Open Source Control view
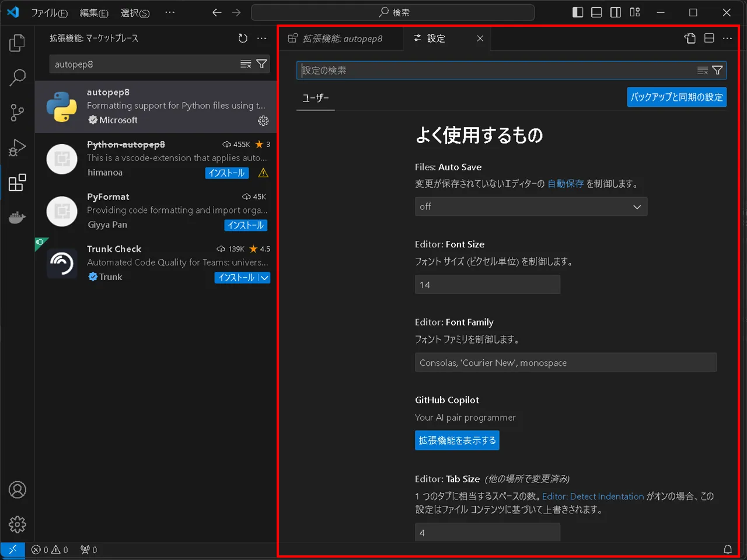This screenshot has height=560, width=747. coord(18,112)
